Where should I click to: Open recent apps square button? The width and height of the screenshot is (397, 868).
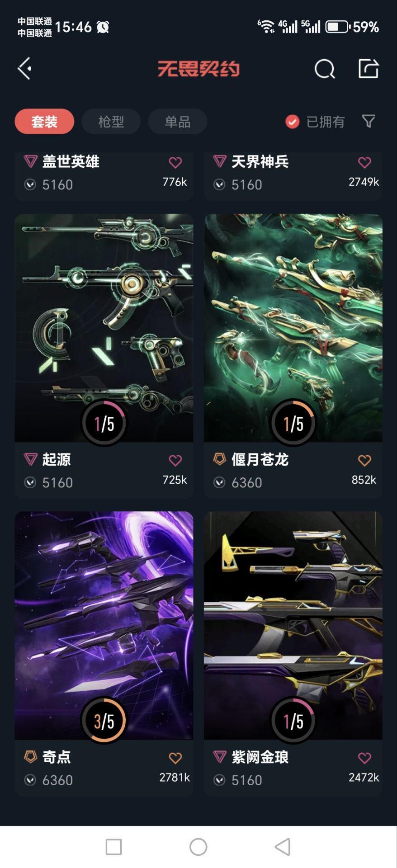coord(113,847)
